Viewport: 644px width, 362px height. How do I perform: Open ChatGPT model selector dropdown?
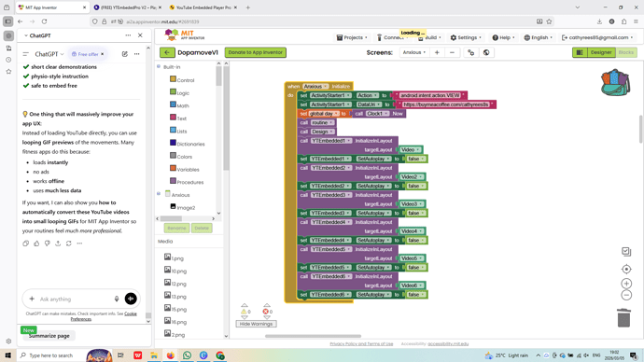click(49, 54)
